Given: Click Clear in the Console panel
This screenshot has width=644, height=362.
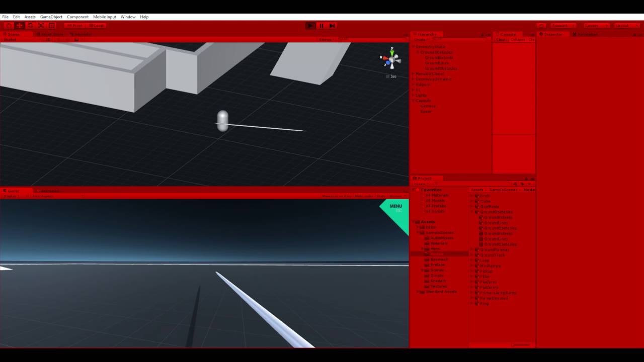Looking at the screenshot, I should click(x=501, y=40).
